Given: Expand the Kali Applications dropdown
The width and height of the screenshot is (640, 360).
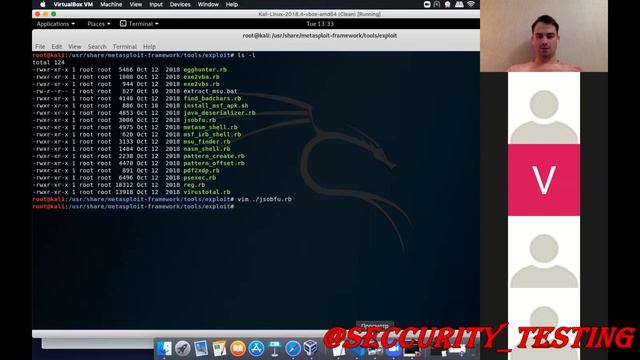Looking at the screenshot, I should pyautogui.click(x=56, y=24).
